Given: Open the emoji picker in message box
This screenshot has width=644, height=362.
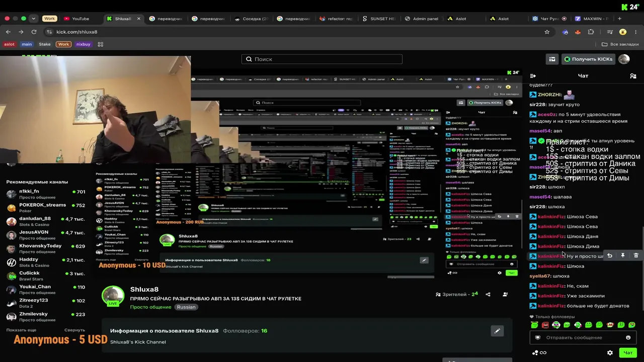Looking at the screenshot, I should point(628,337).
